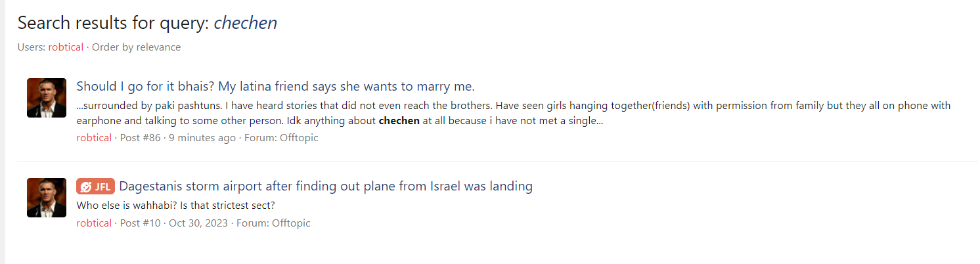
Task: Click the 'Oct 30, 2023' date
Action: [x=198, y=223]
